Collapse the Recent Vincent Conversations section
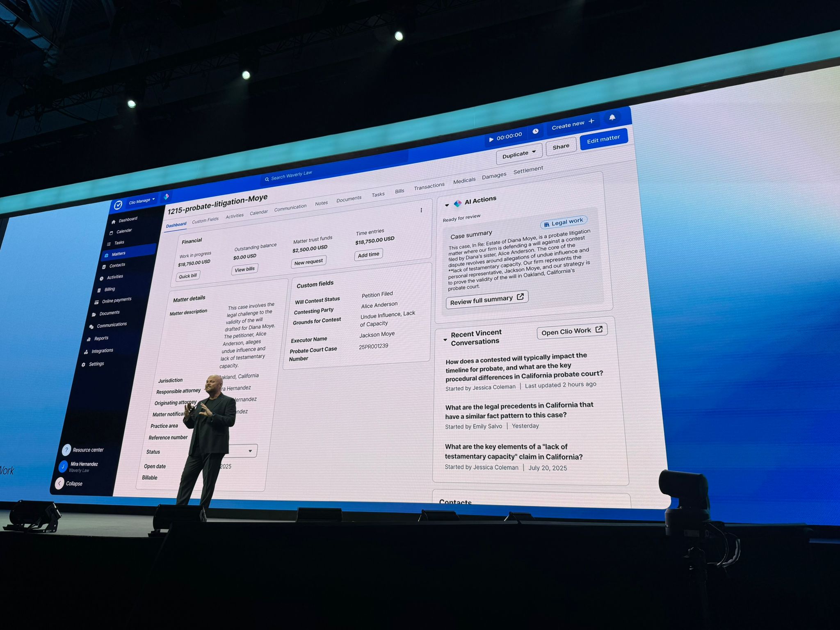The image size is (840, 630). point(445,340)
